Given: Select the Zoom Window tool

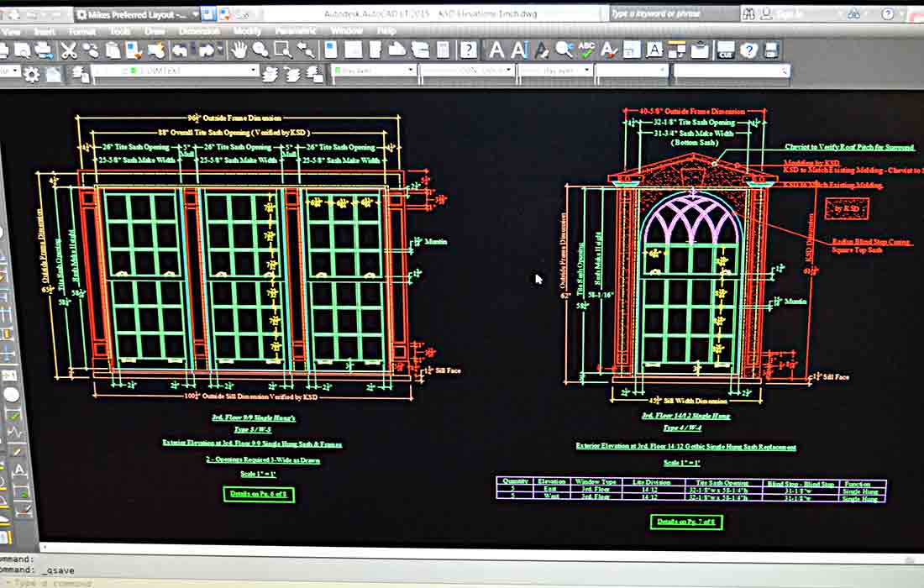Looking at the screenshot, I should pyautogui.click(x=283, y=50).
